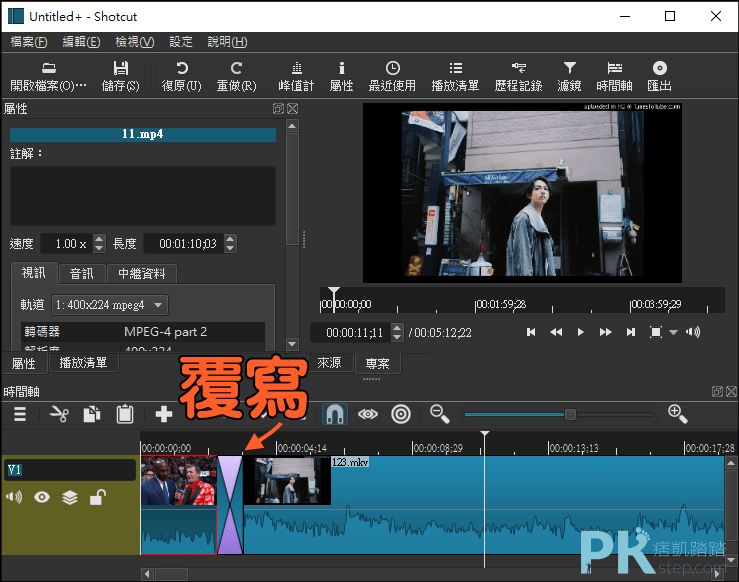Skip to the end of video
The width and height of the screenshot is (739, 582).
click(631, 332)
